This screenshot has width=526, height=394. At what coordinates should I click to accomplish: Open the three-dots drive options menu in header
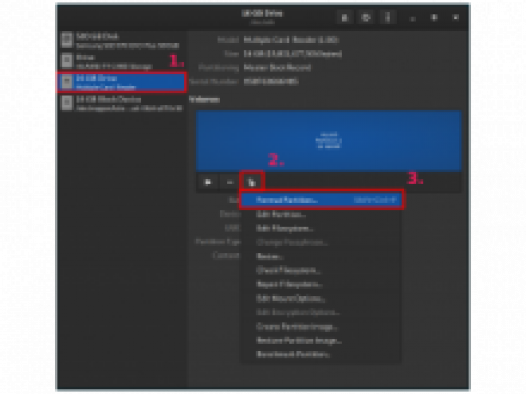(387, 17)
